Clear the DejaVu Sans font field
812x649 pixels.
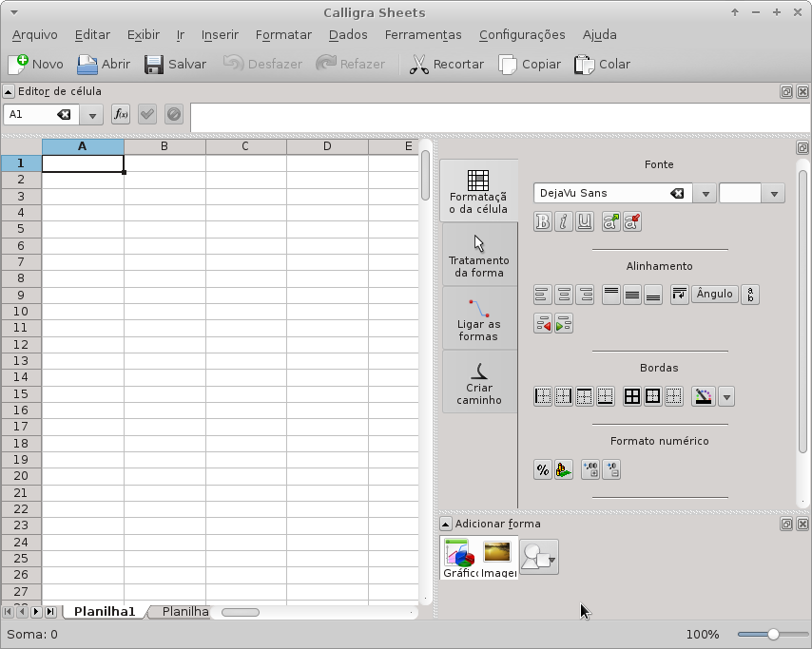(x=677, y=193)
